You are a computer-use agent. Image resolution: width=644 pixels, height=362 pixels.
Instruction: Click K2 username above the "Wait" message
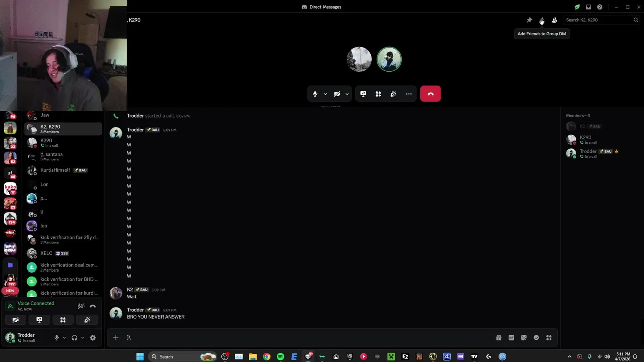(130, 290)
